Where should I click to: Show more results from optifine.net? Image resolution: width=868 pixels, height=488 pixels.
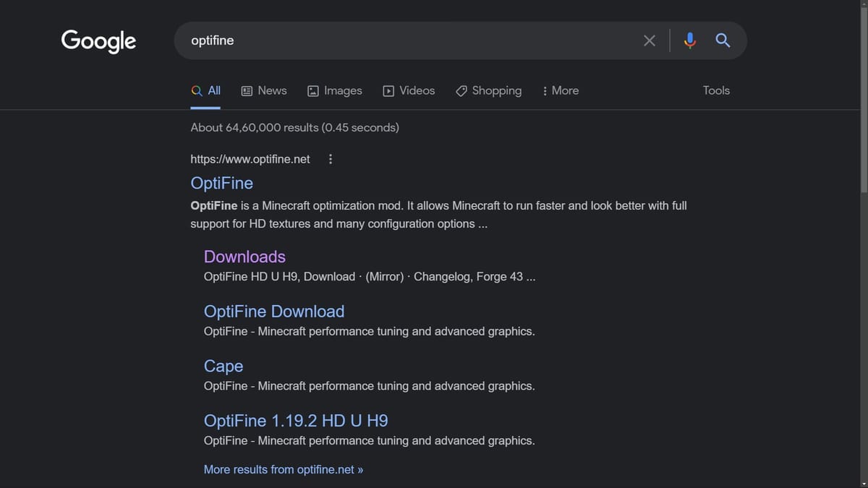[x=283, y=469]
